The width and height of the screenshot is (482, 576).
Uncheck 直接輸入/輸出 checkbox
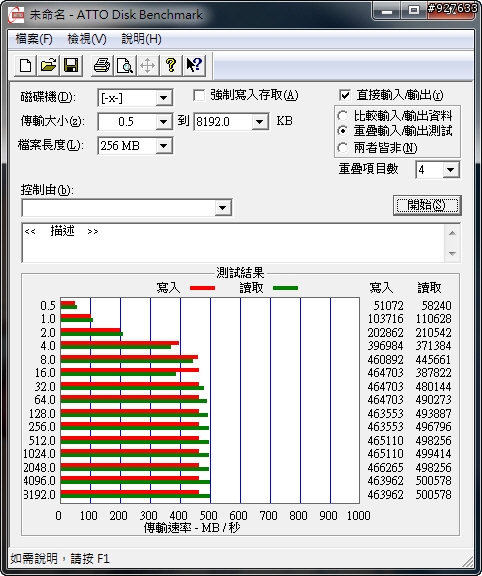(x=345, y=96)
